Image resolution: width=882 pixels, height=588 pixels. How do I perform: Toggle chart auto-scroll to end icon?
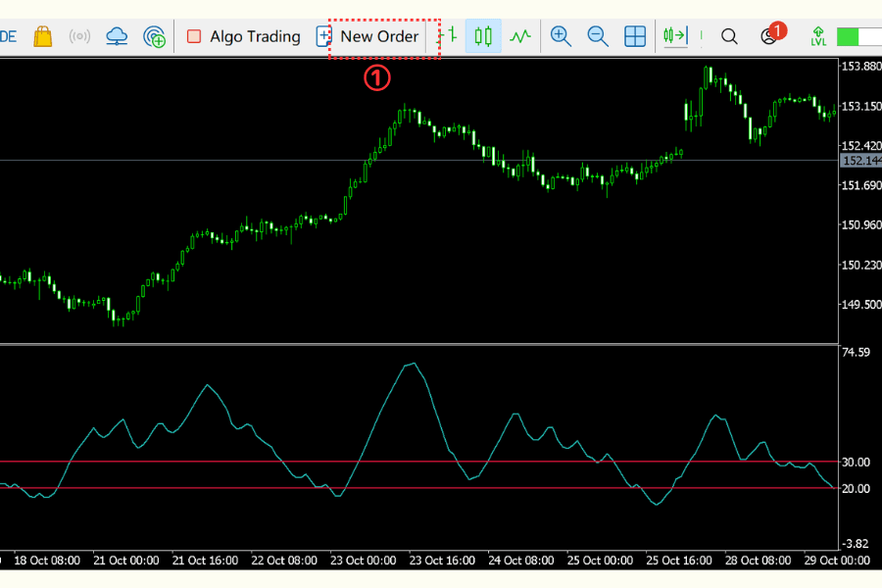(675, 36)
